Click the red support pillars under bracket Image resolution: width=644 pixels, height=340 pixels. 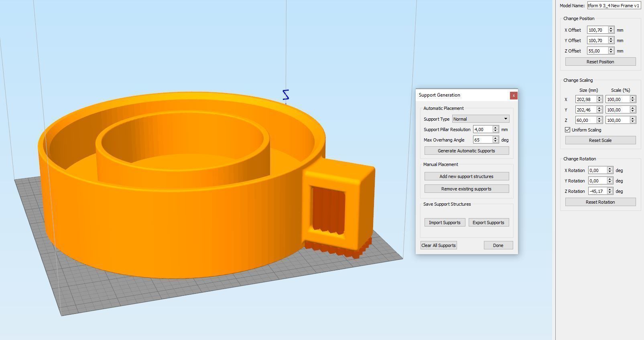(339, 249)
